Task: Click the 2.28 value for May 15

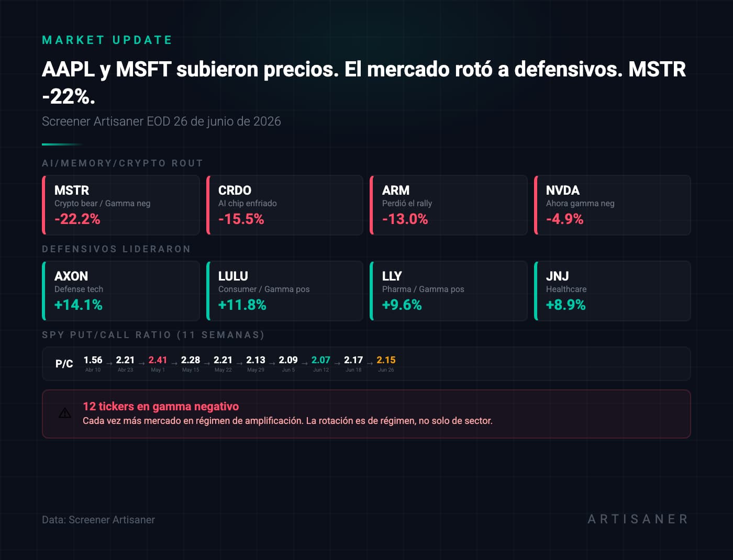Action: (191, 360)
